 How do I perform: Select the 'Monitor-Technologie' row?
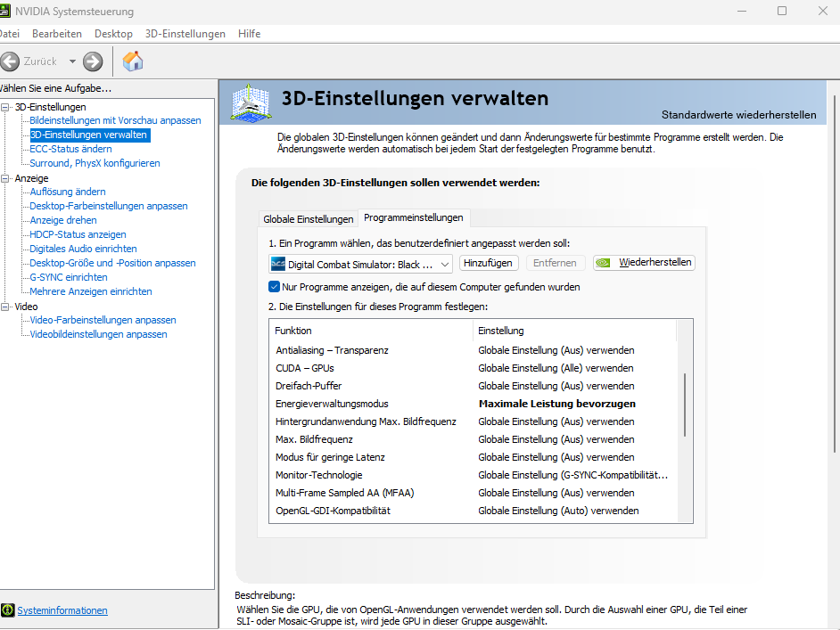(x=474, y=475)
